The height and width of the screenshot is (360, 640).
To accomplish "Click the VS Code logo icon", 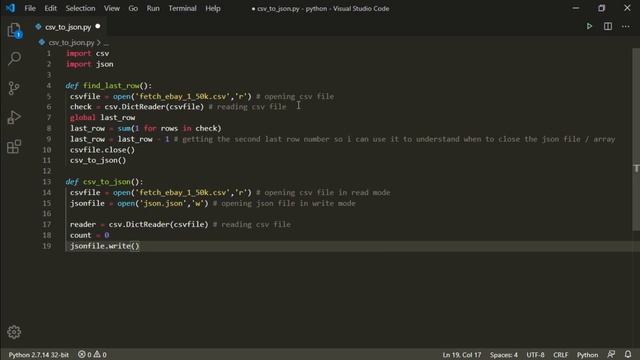I will point(10,8).
